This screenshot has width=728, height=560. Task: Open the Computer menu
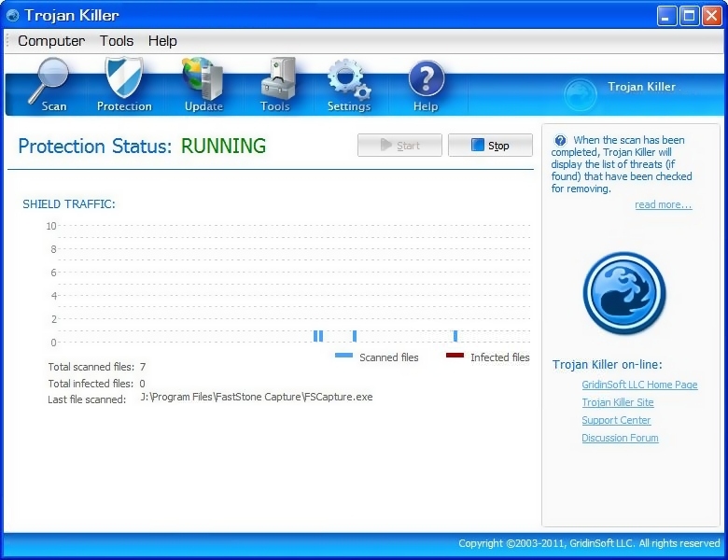[x=51, y=41]
